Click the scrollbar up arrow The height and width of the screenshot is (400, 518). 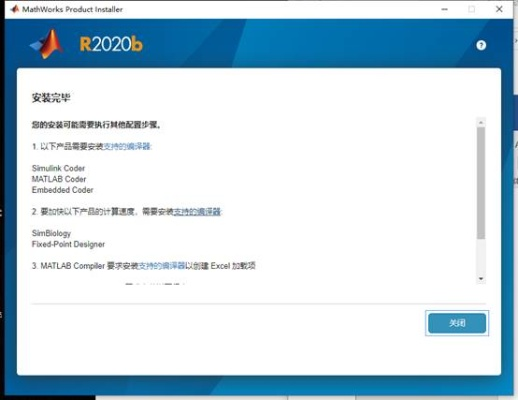point(481,122)
